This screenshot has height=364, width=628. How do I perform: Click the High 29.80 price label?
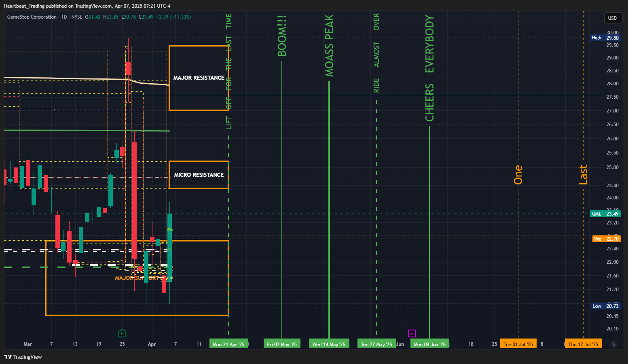[605, 38]
